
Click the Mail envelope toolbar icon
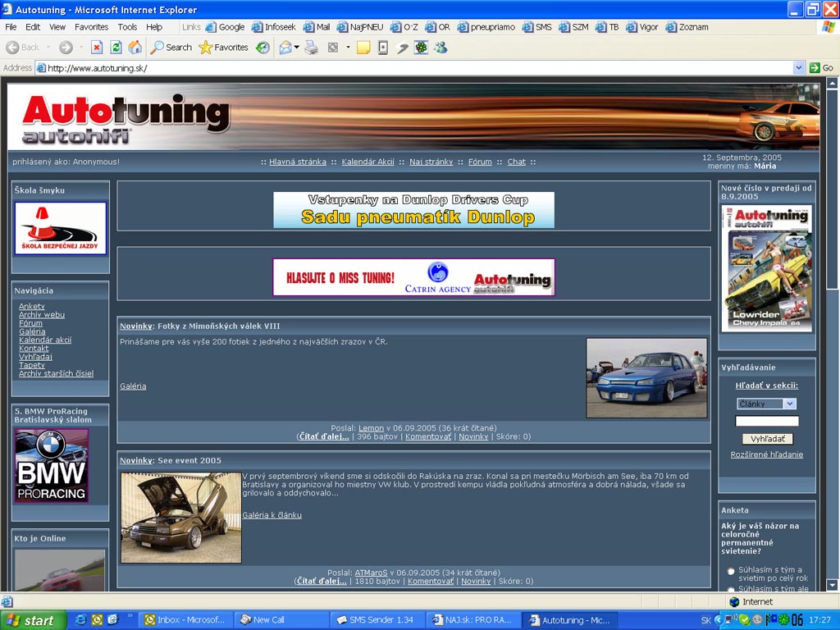(285, 48)
